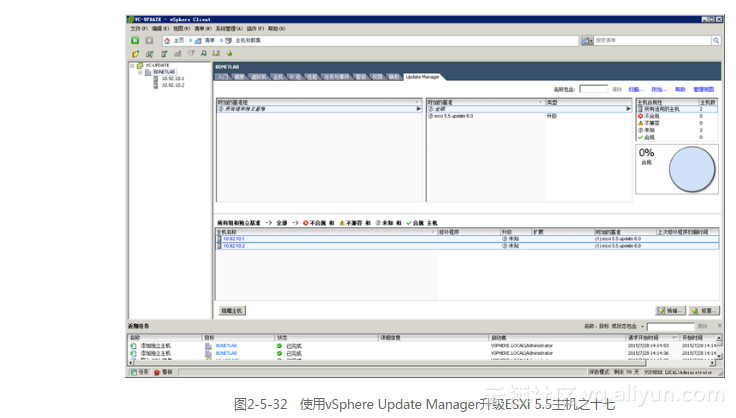Open the View (视图) menu
The width and height of the screenshot is (736, 418).
(x=182, y=29)
